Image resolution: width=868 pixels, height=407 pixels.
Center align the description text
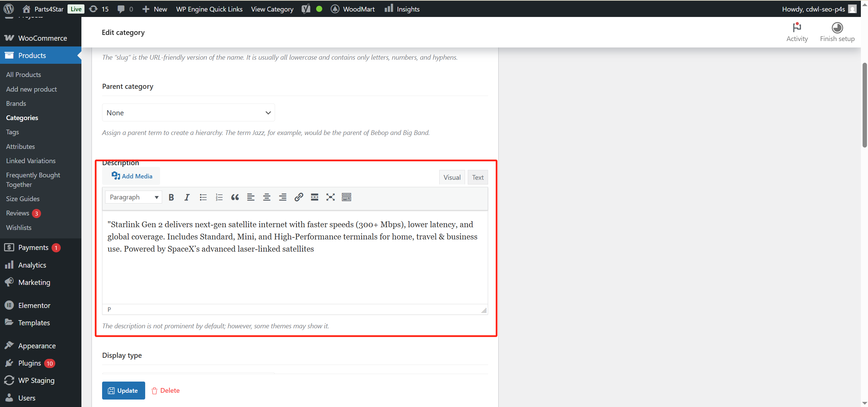(x=267, y=197)
